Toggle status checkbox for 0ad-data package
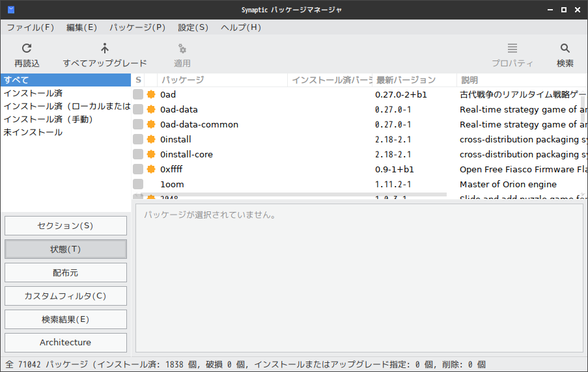 tap(138, 109)
